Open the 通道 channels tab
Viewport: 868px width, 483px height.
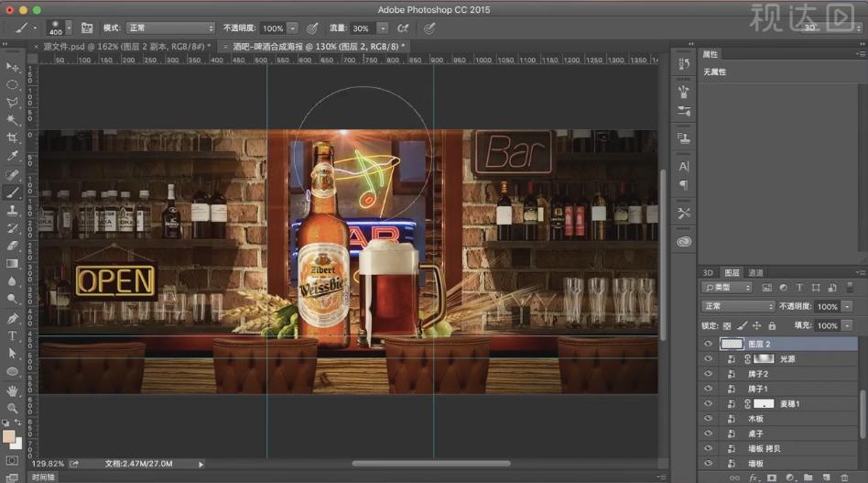(755, 272)
